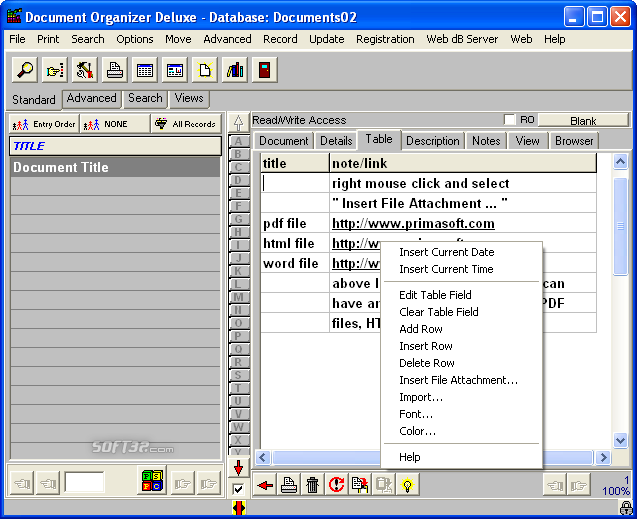The image size is (637, 519).
Task: Click the red and black splitter icon
Action: coord(239,508)
